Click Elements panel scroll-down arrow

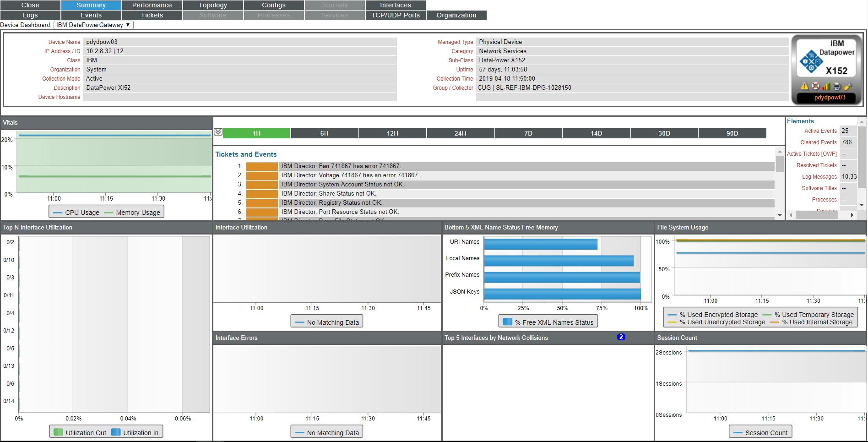pos(862,205)
